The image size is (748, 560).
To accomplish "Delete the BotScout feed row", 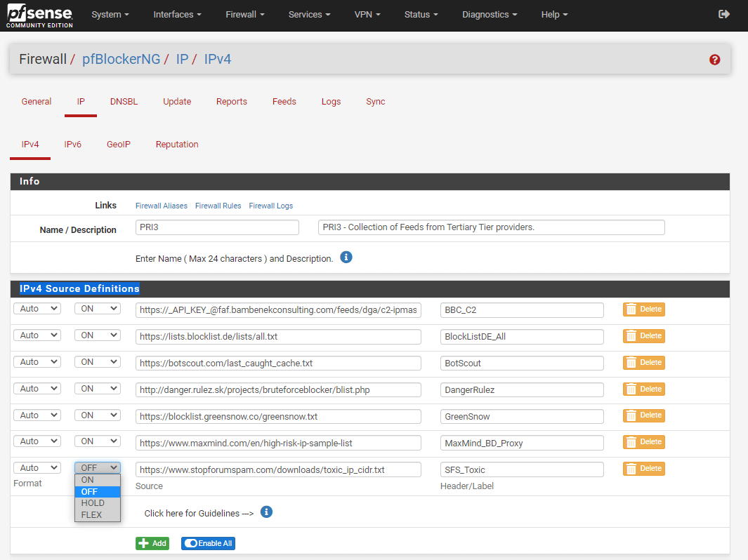I will point(643,363).
